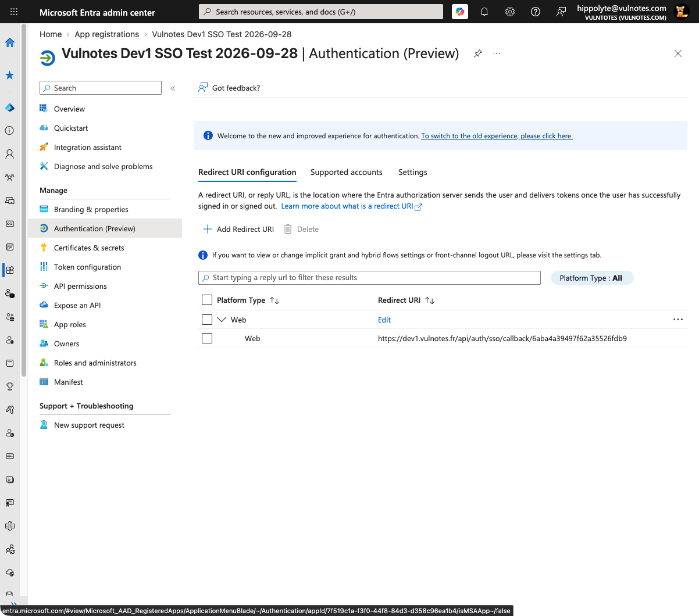Launch the Copilot icon in top bar
Image resolution: width=699 pixels, height=616 pixels.
(x=460, y=12)
